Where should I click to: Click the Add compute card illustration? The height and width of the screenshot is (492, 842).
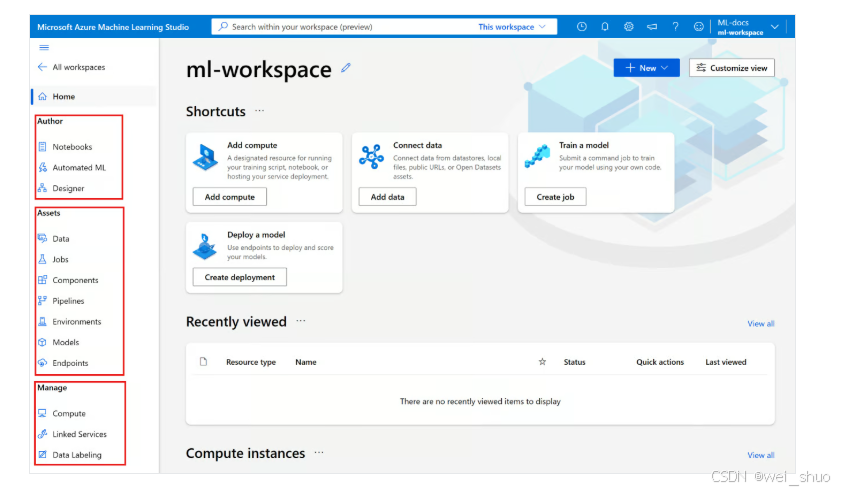pyautogui.click(x=206, y=157)
